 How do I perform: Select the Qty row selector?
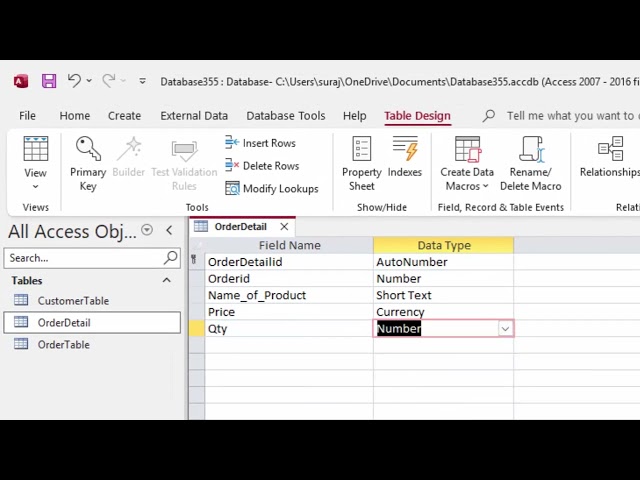pyautogui.click(x=197, y=329)
